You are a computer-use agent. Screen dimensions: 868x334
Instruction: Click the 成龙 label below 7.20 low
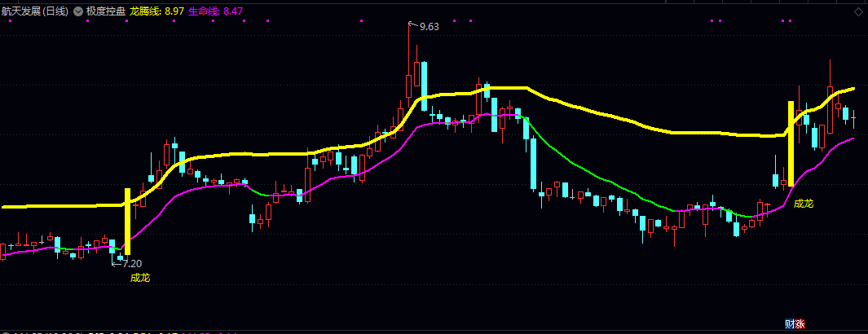coord(140,278)
